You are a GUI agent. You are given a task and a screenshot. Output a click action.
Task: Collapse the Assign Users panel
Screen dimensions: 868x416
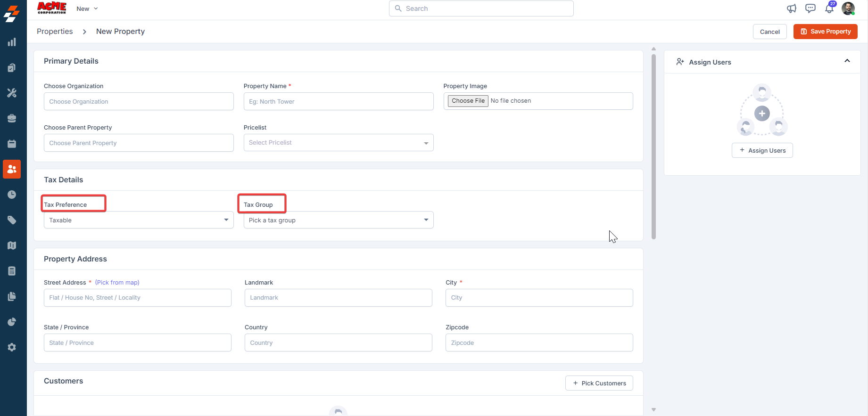click(847, 61)
